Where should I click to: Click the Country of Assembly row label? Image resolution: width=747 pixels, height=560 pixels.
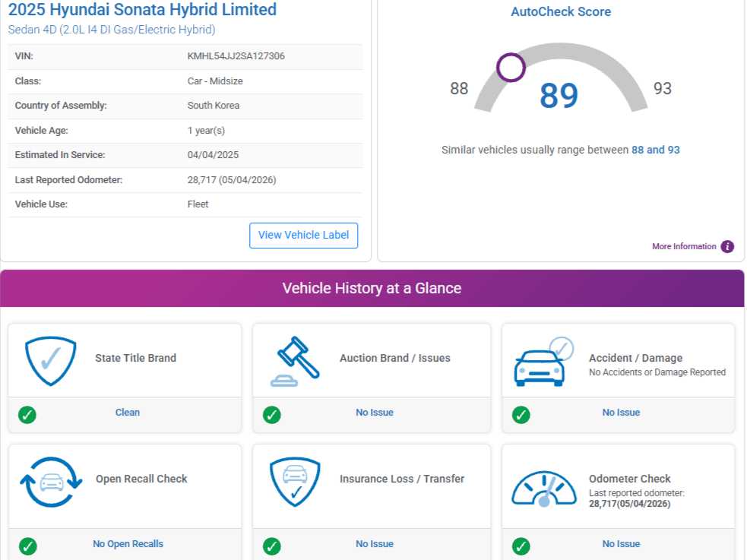[61, 106]
